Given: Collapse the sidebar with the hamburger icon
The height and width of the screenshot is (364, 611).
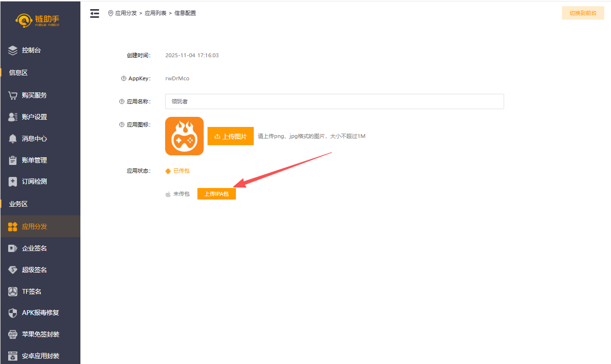Looking at the screenshot, I should click(x=95, y=13).
